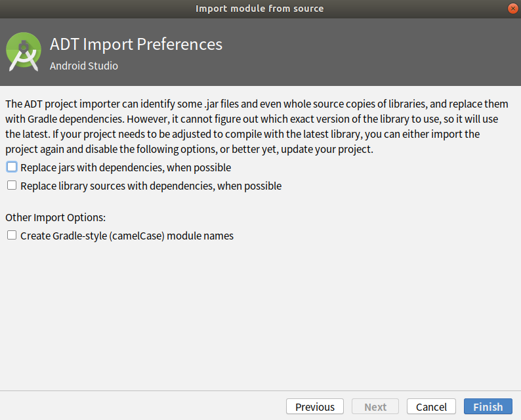Click the "Replace library sources with dependencies" label text
This screenshot has height=420, width=521.
[151, 186]
